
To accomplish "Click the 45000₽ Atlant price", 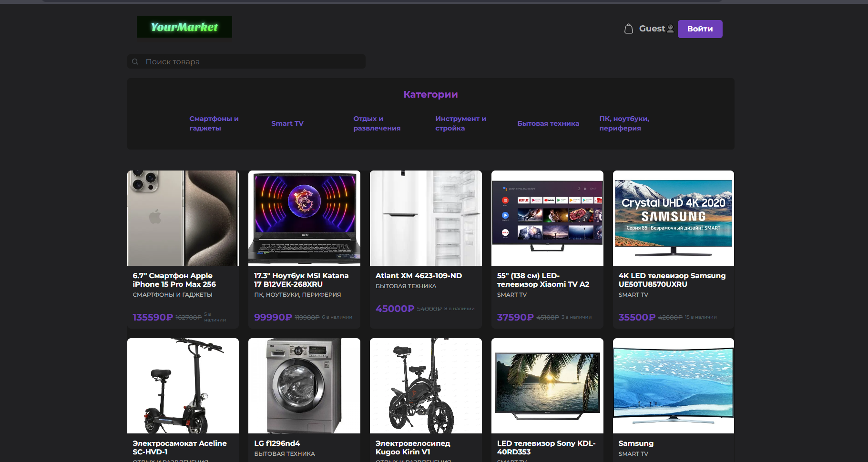I will pyautogui.click(x=395, y=309).
